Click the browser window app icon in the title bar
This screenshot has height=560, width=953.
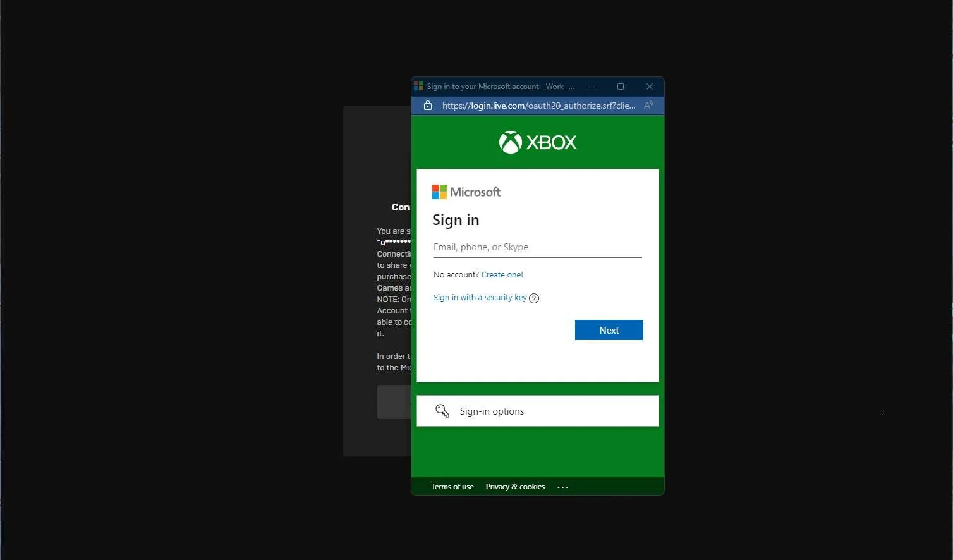coord(418,86)
